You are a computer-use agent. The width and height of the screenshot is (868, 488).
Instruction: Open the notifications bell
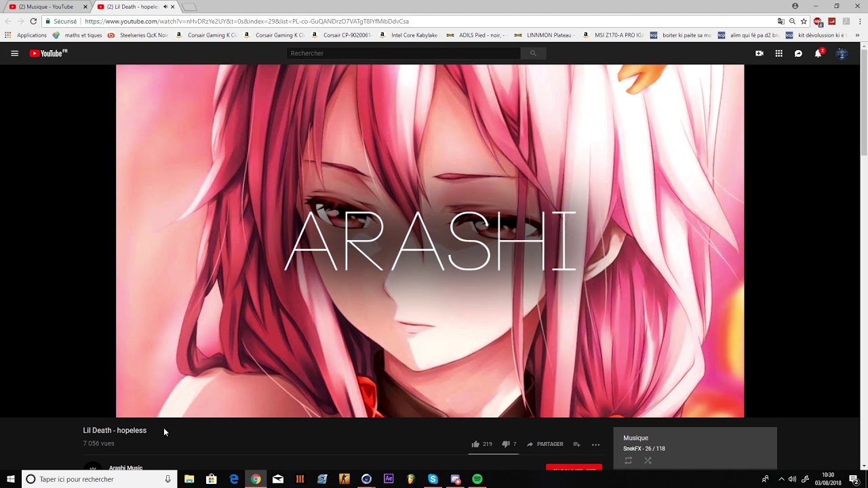pos(818,53)
